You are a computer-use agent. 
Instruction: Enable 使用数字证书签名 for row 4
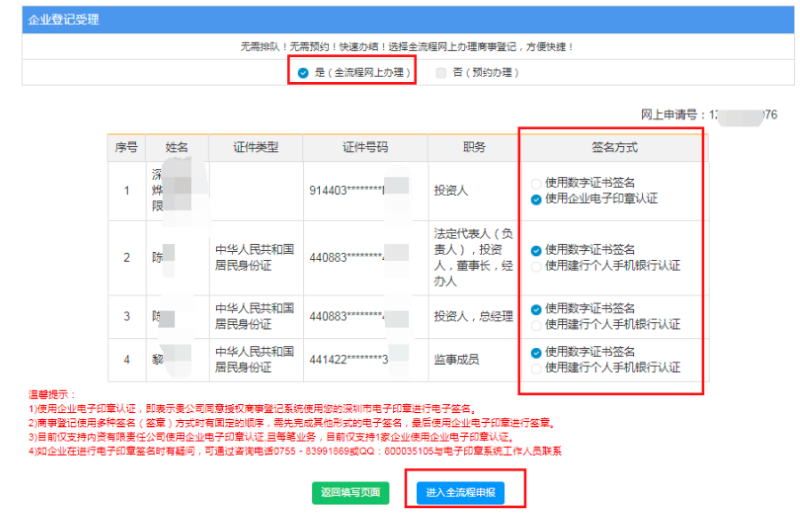(x=537, y=352)
